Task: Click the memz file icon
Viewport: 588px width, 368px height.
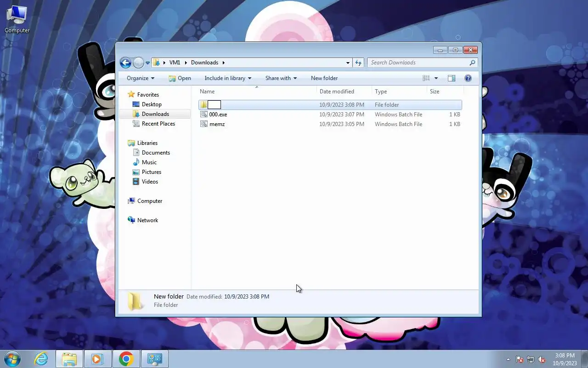Action: click(x=204, y=124)
